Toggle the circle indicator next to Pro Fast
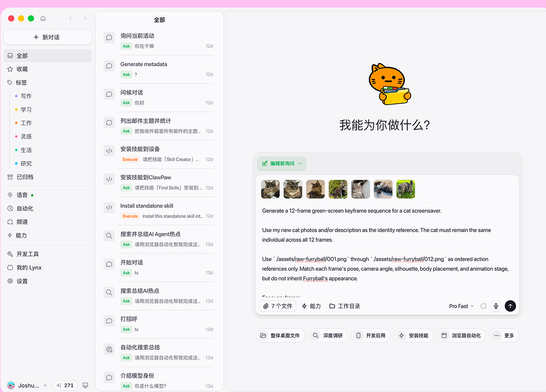The image size is (546, 392). coord(483,306)
